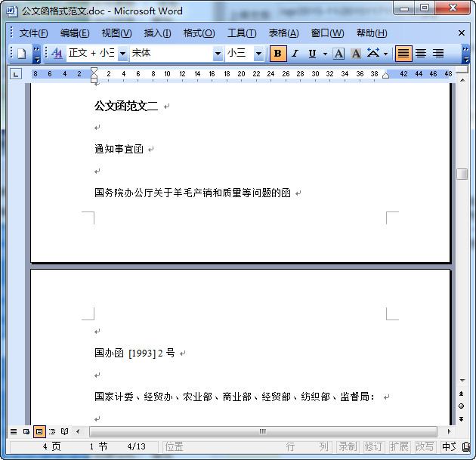This screenshot has height=460, width=476.
Task: Click language indicator 中文 in status bar
Action: tap(449, 446)
